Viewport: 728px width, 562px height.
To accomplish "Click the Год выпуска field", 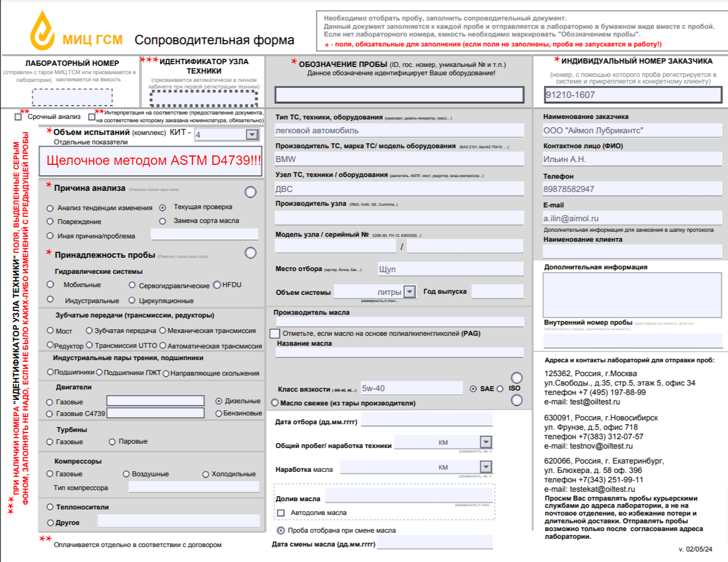I will point(497,292).
